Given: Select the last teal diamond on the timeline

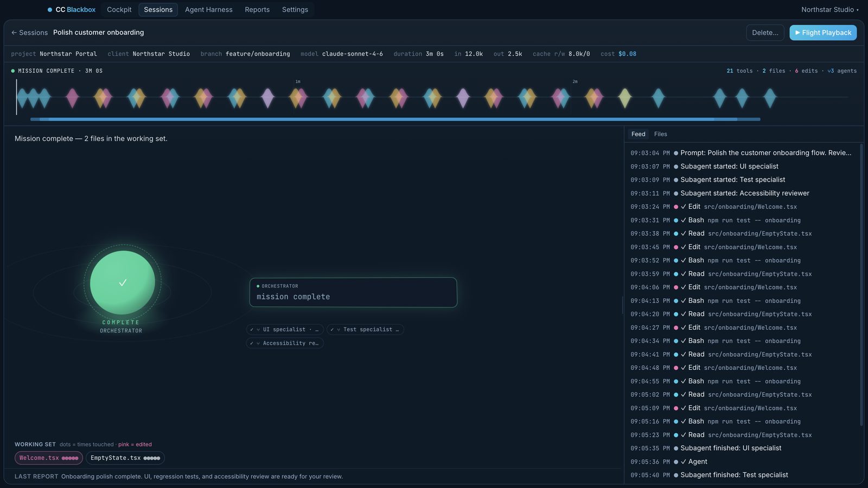Looking at the screenshot, I should point(770,98).
